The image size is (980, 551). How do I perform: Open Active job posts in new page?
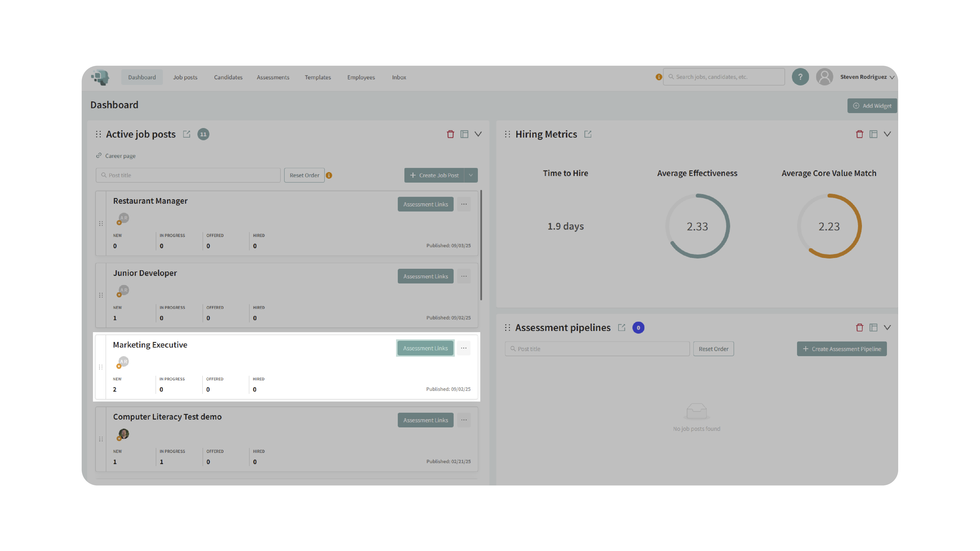186,134
